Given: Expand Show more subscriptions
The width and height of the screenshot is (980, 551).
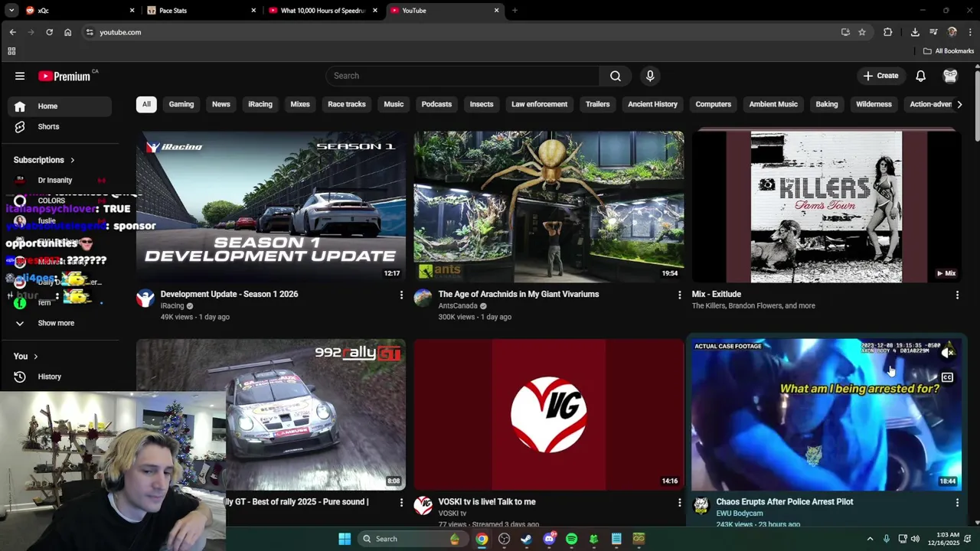Looking at the screenshot, I should (56, 323).
